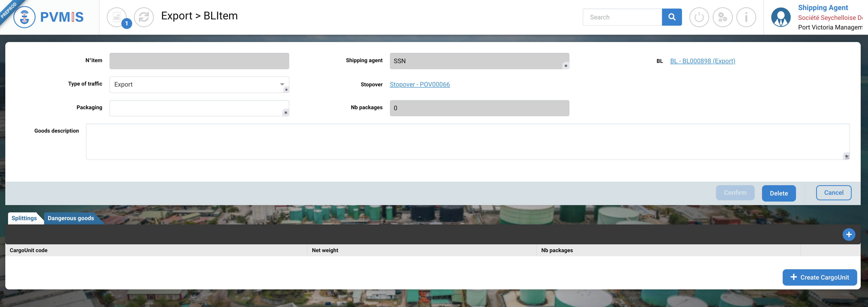Click the PVMIS anchor logo
Viewport: 868px width, 307px height.
pos(24,17)
